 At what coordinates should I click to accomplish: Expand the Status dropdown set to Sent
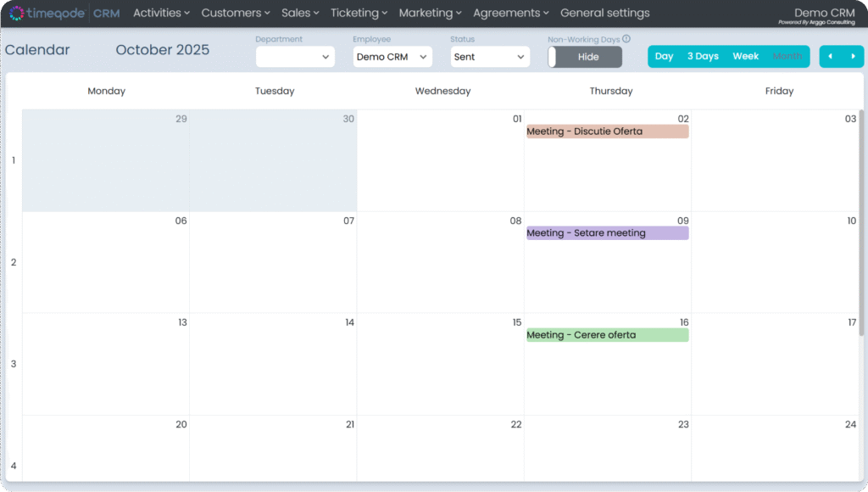pos(490,57)
